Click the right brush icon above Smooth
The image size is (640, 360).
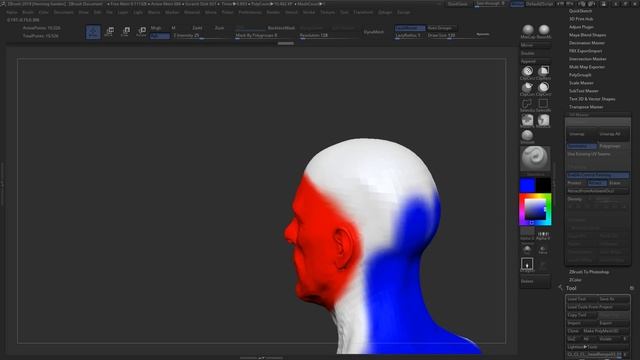coord(543,120)
